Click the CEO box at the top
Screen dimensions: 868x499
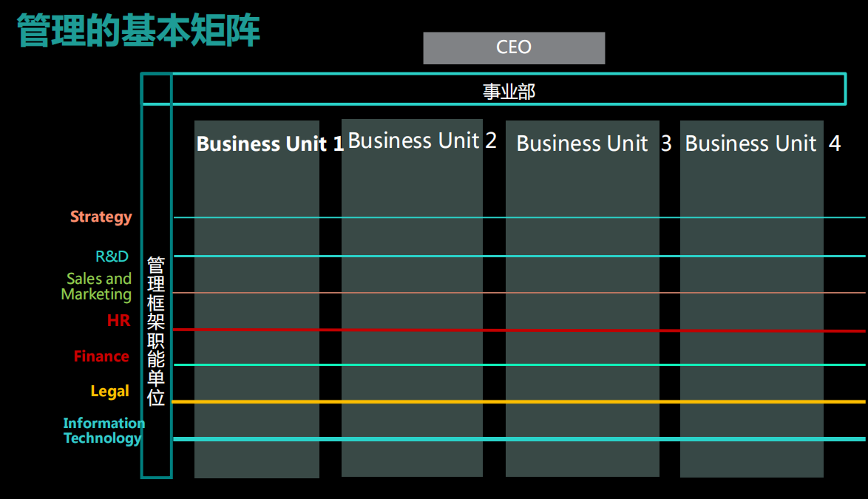pyautogui.click(x=514, y=47)
